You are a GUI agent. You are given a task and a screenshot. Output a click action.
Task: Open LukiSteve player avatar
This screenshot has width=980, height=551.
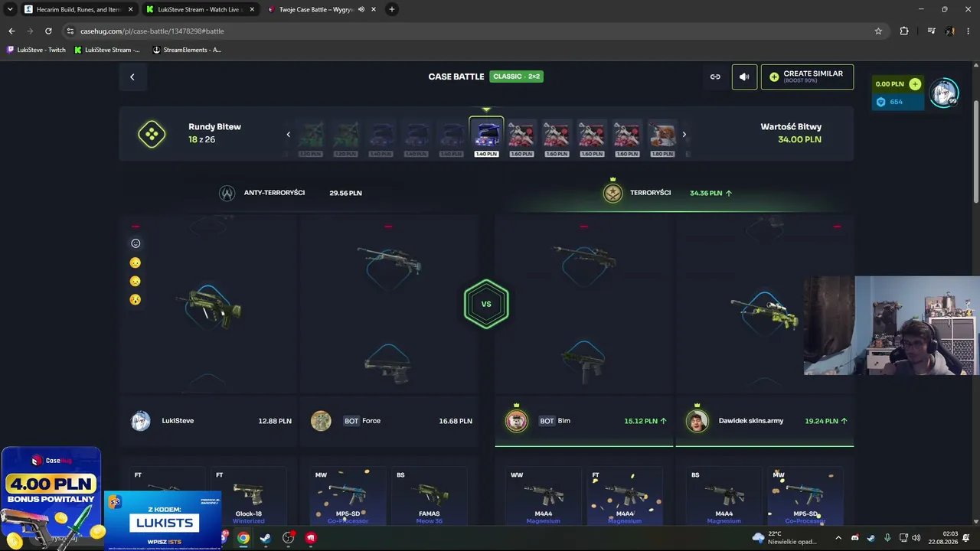tap(141, 421)
